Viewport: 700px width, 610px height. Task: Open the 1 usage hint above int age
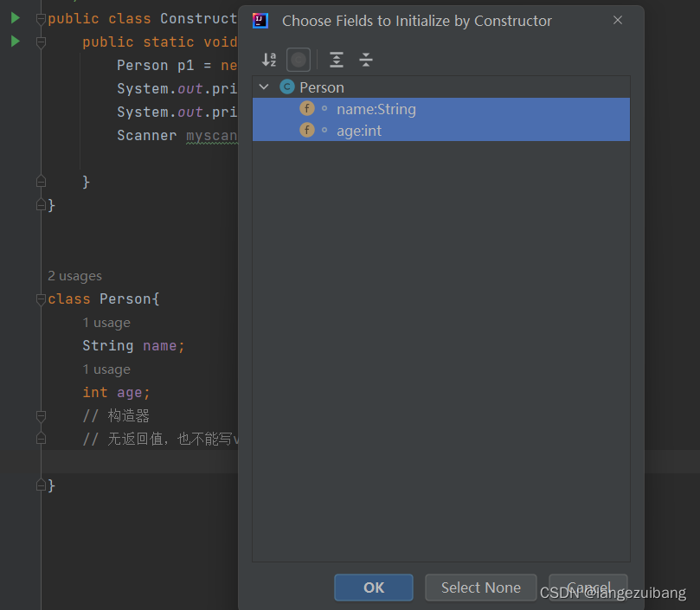point(106,369)
